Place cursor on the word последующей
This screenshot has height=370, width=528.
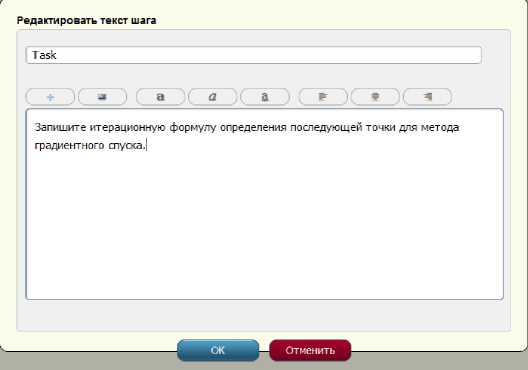(326, 128)
